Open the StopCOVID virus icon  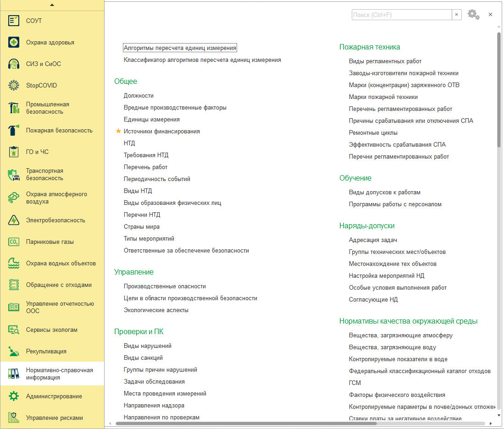pyautogui.click(x=13, y=85)
